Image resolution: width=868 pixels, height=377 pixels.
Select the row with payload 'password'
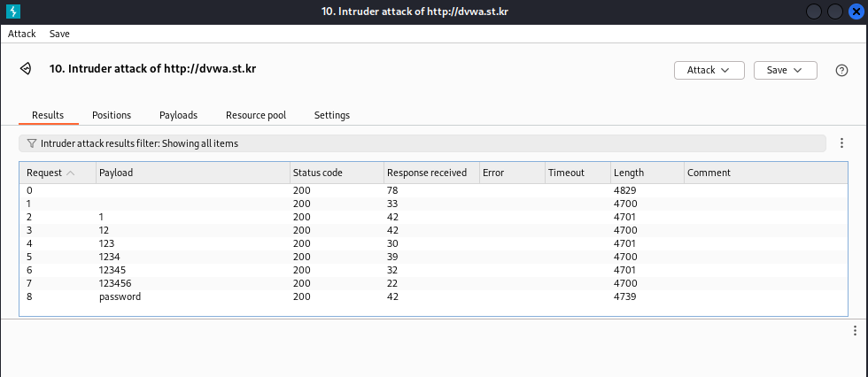click(x=433, y=296)
